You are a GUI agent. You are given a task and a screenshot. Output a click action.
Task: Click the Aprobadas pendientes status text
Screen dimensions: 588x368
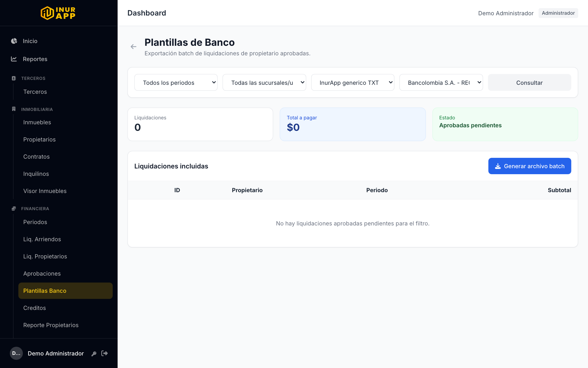pyautogui.click(x=470, y=125)
